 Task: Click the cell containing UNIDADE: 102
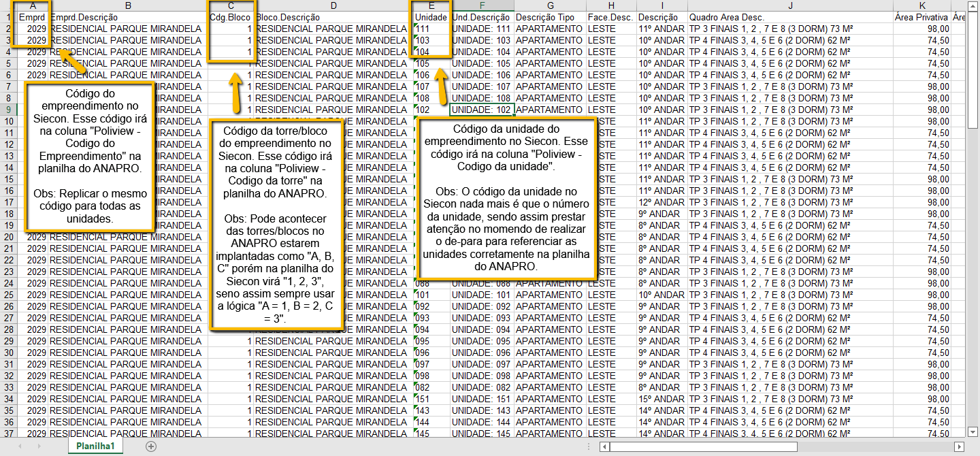(482, 110)
